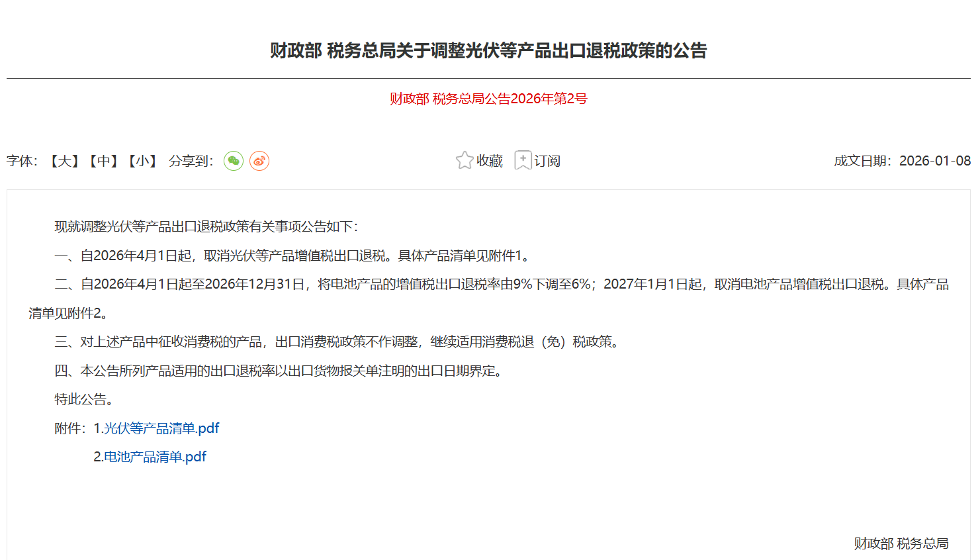Image resolution: width=980 pixels, height=560 pixels.
Task: Set font size to 【小】 small
Action: pos(142,161)
